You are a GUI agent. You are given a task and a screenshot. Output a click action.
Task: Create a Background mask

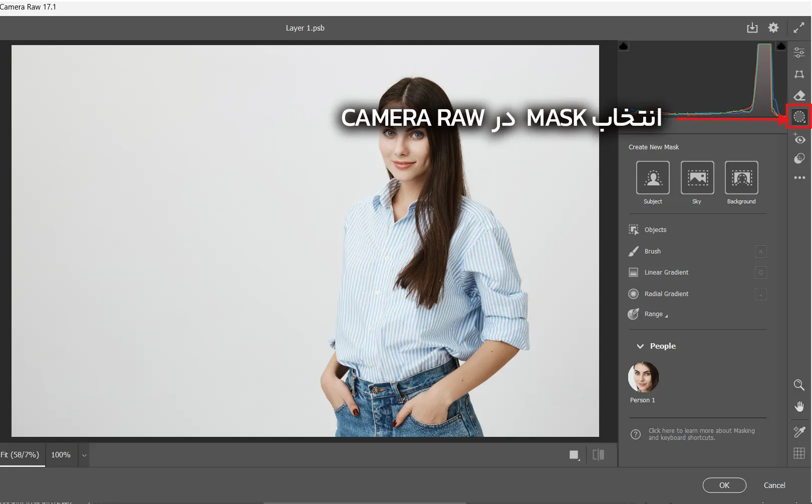(x=741, y=178)
